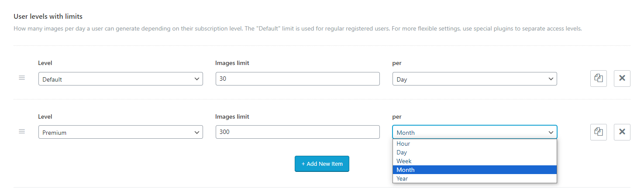Remove the Default level row

pyautogui.click(x=622, y=79)
